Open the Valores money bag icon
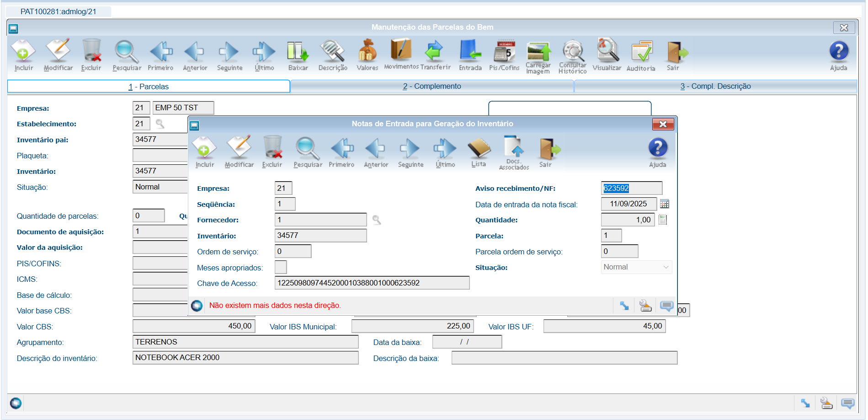This screenshot has height=420, width=868. pyautogui.click(x=367, y=55)
